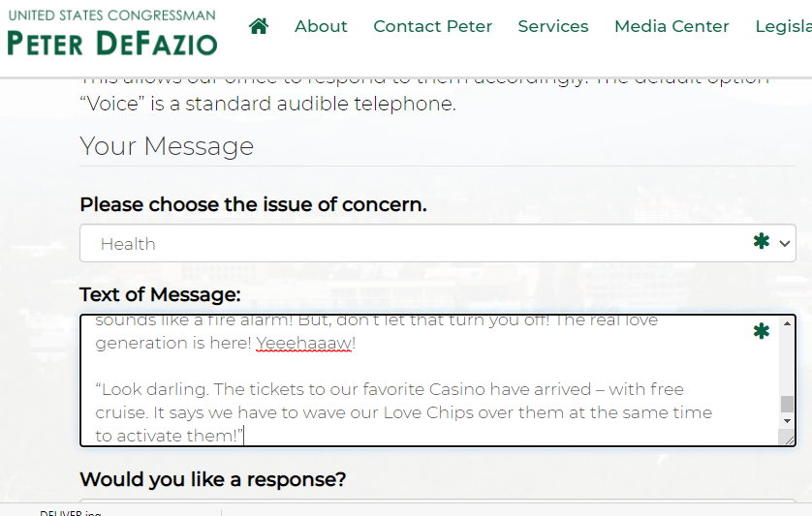The image size is (812, 516).
Task: Click the green asterisk in the message box
Action: (762, 332)
